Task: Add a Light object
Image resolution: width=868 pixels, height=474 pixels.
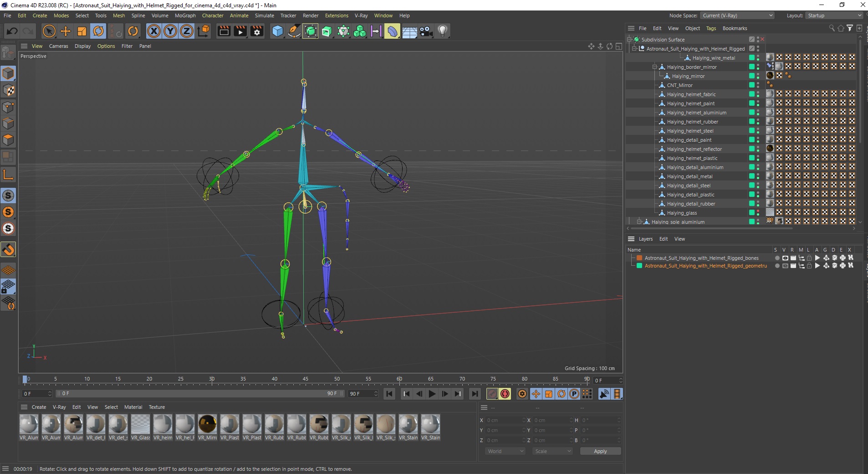Action: (443, 31)
